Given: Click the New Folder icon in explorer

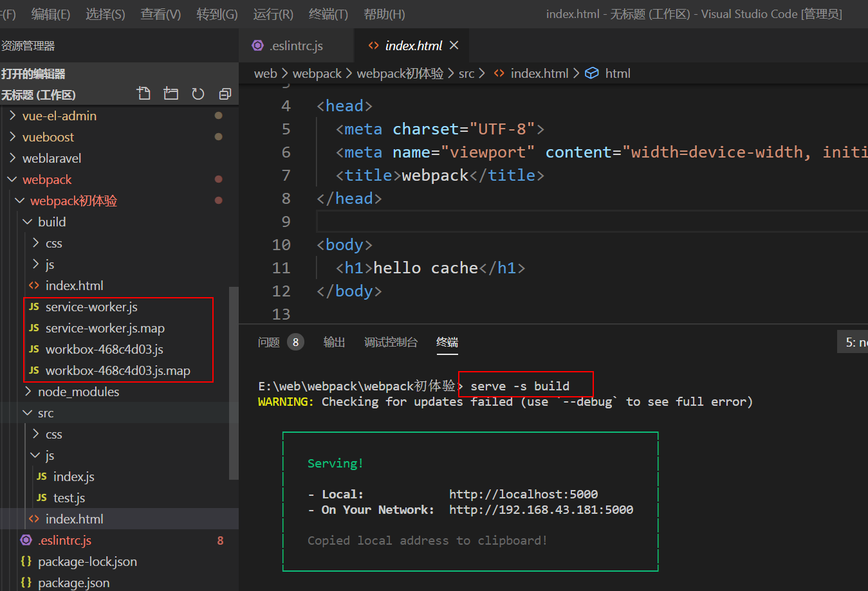Looking at the screenshot, I should click(x=171, y=94).
